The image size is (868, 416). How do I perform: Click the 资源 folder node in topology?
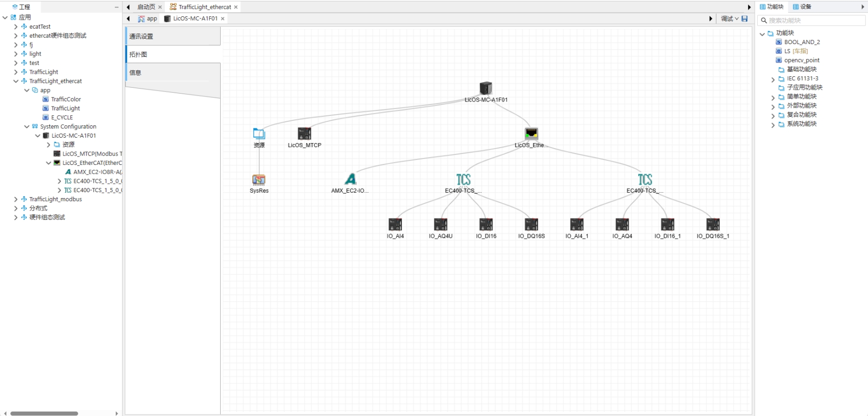click(x=259, y=134)
